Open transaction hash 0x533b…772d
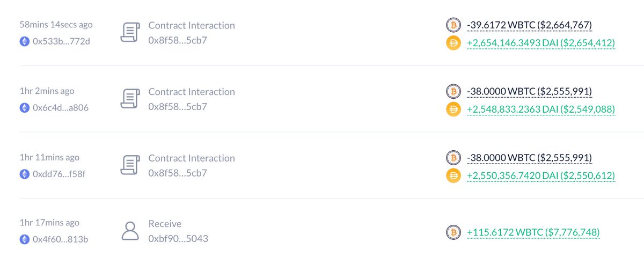The image size is (644, 264). click(x=61, y=41)
